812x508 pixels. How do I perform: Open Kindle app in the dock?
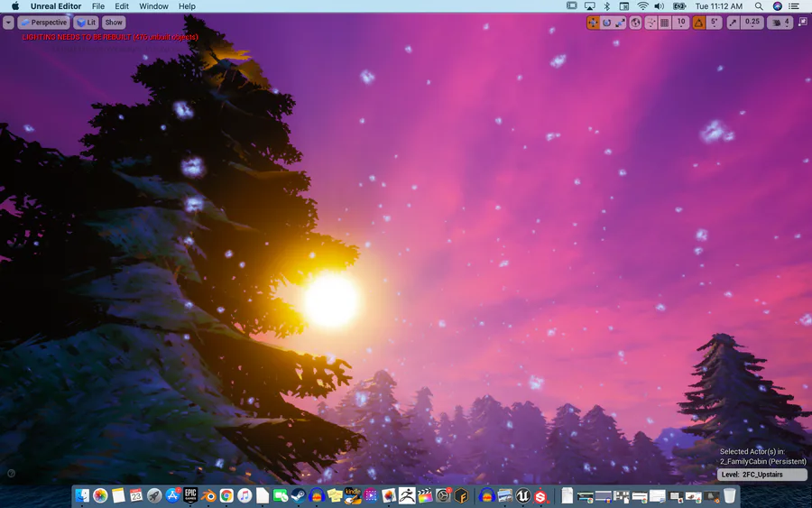point(353,495)
